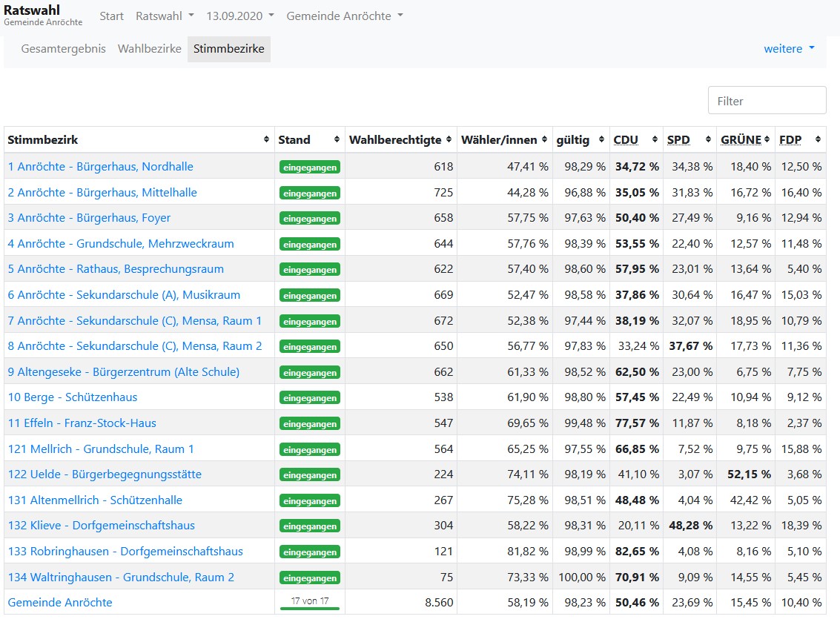
Task: Open the Ratswahl dropdown in navbar
Action: (x=165, y=16)
